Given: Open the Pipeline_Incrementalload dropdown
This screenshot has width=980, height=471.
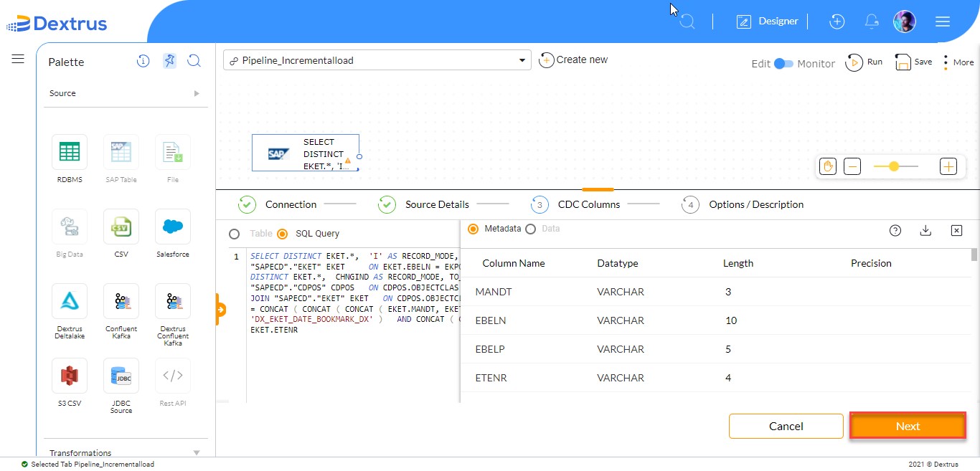Looking at the screenshot, I should 377,60.
